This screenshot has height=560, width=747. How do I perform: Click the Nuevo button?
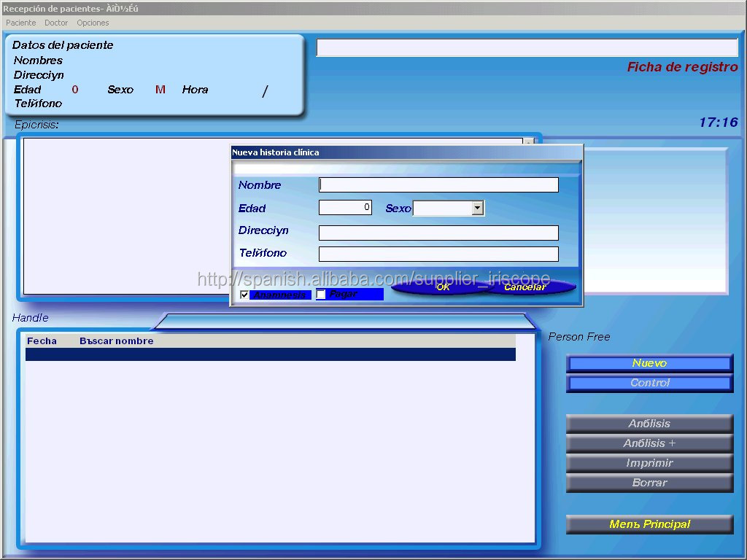tap(649, 363)
